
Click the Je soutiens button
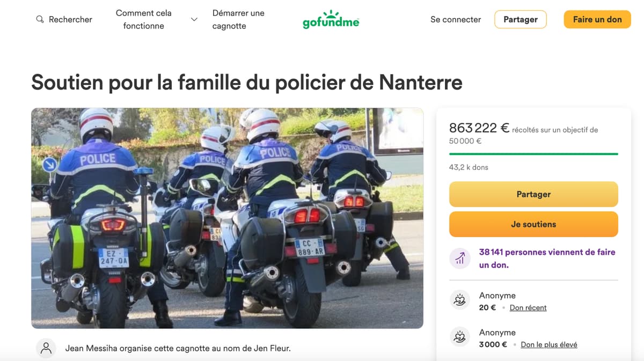click(x=533, y=224)
